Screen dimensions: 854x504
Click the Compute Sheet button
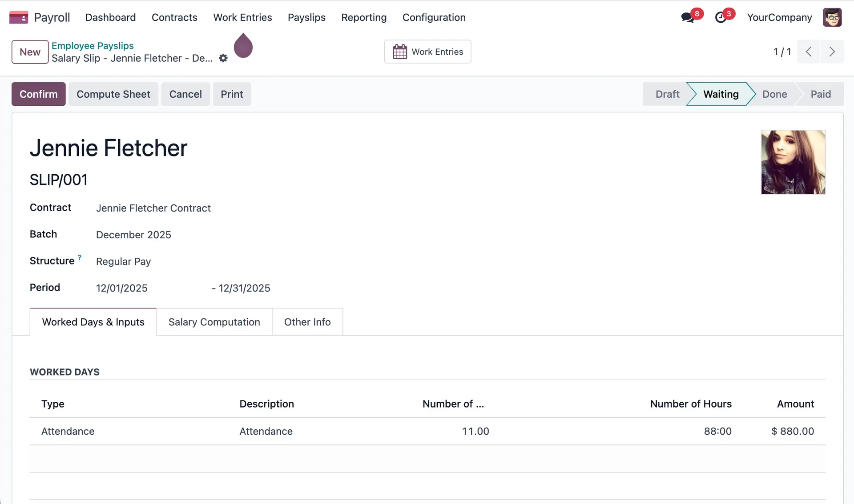pyautogui.click(x=113, y=94)
